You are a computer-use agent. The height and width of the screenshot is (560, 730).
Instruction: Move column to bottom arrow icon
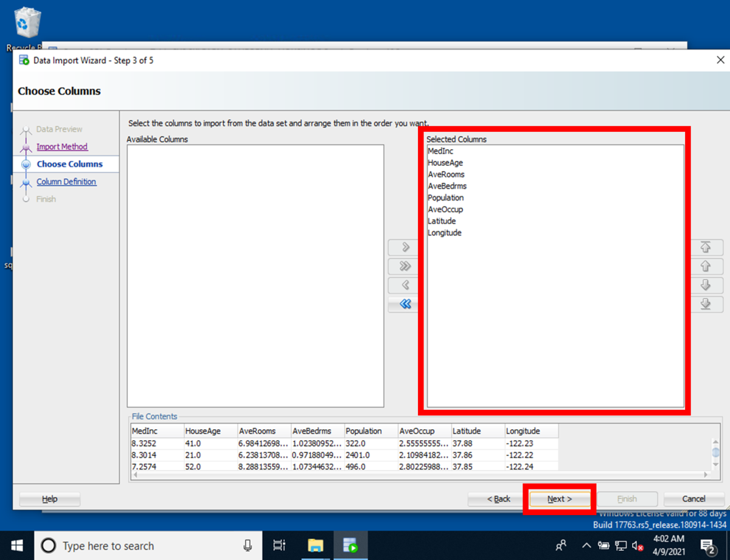tap(706, 304)
